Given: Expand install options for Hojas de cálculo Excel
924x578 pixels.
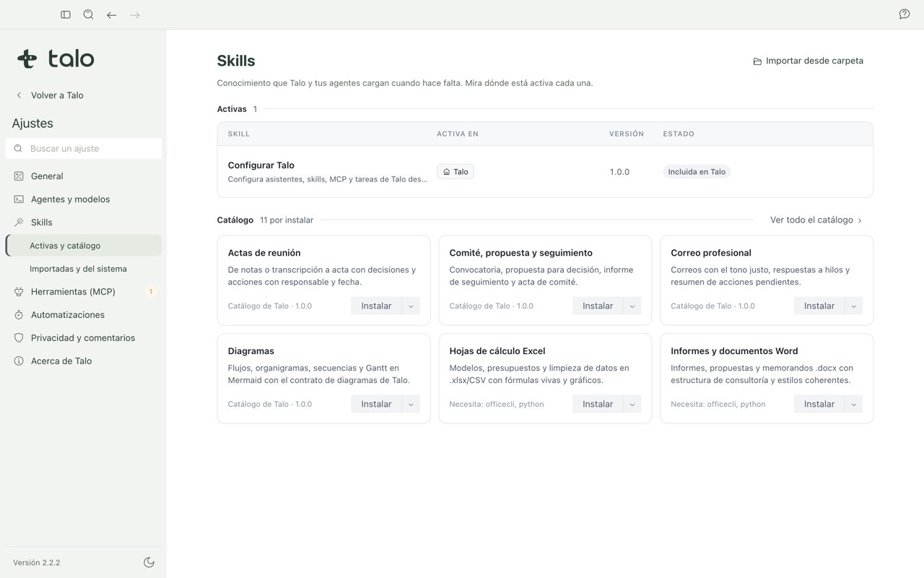Looking at the screenshot, I should [632, 404].
